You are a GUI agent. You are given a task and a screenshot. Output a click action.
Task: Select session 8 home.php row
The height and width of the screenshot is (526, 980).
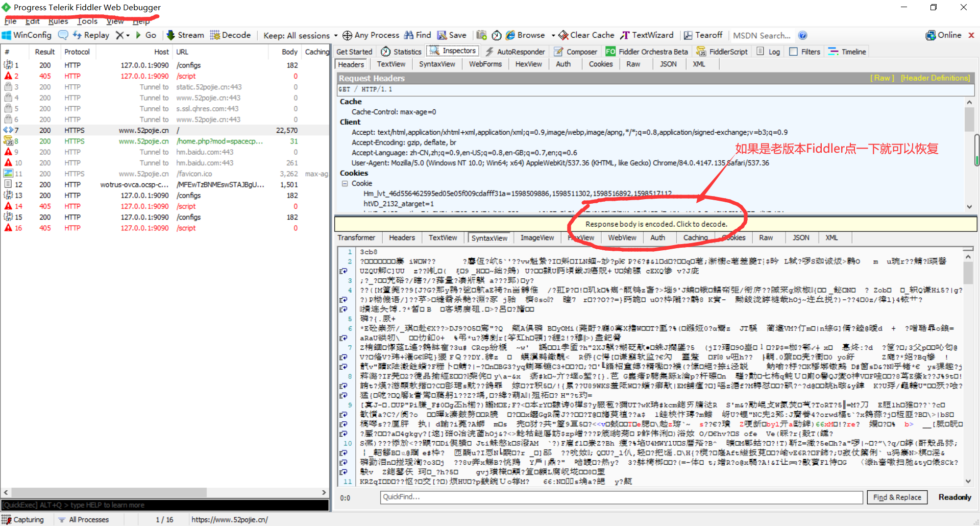[165, 141]
